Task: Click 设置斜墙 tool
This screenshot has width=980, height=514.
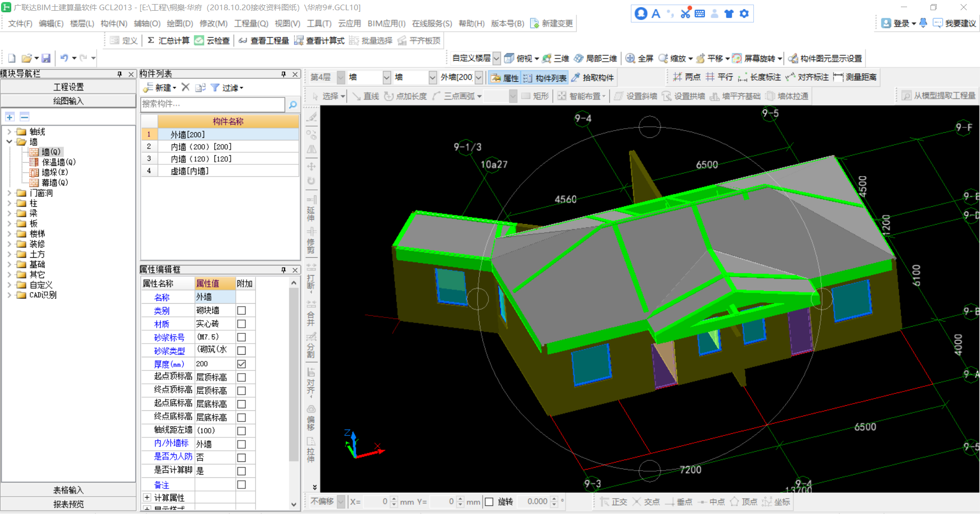Action: coord(635,96)
